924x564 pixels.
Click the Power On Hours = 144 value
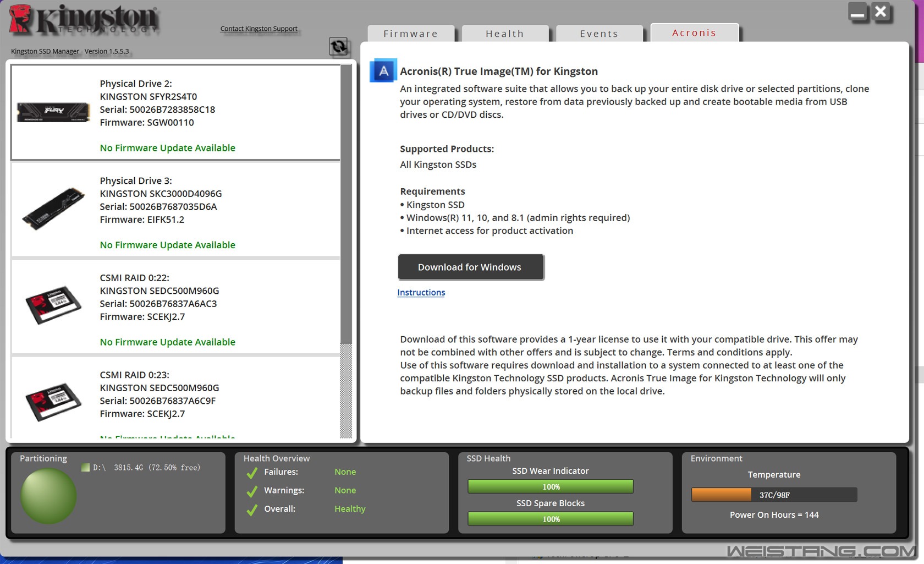pyautogui.click(x=774, y=515)
